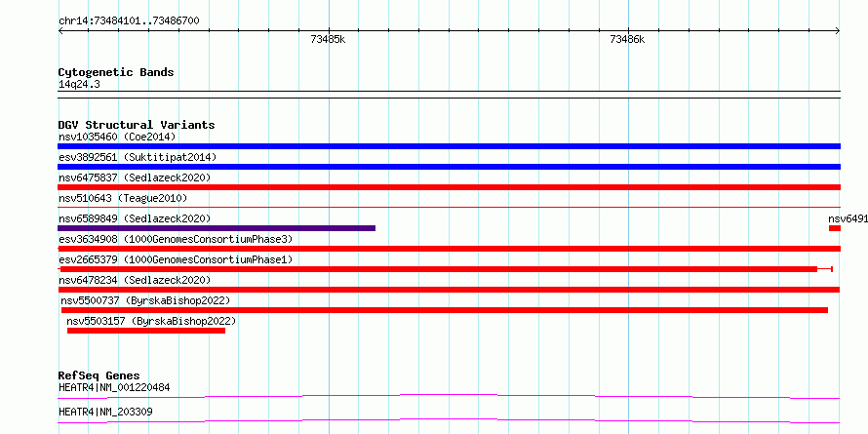This screenshot has width=868, height=434.
Task: Click the small red nsv6491 bar
Action: tap(835, 228)
